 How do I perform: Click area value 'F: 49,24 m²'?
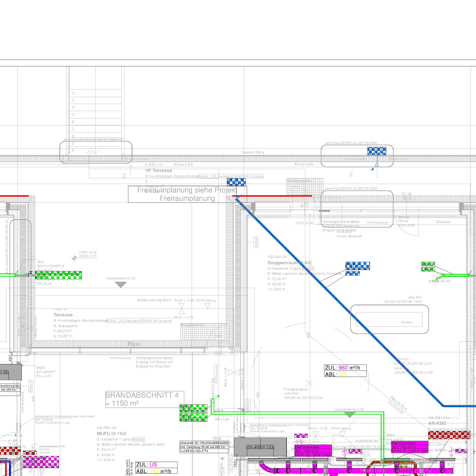106,450
